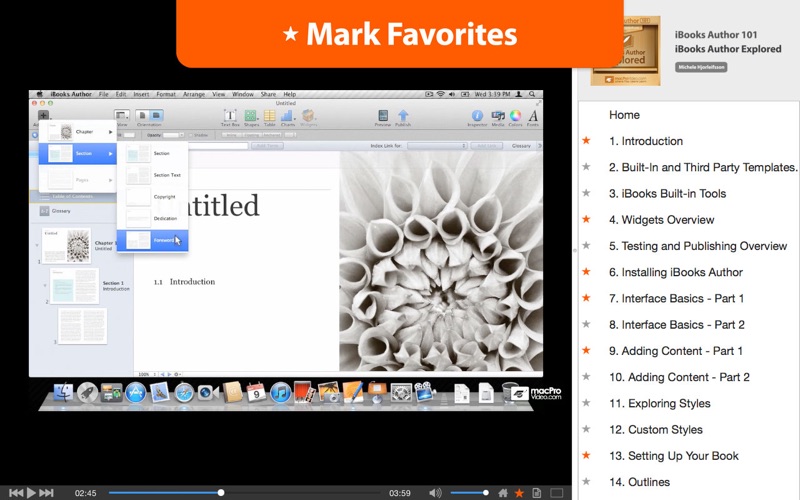Star 5. Testing and Publishing Overview
The image size is (800, 500).
pos(587,245)
